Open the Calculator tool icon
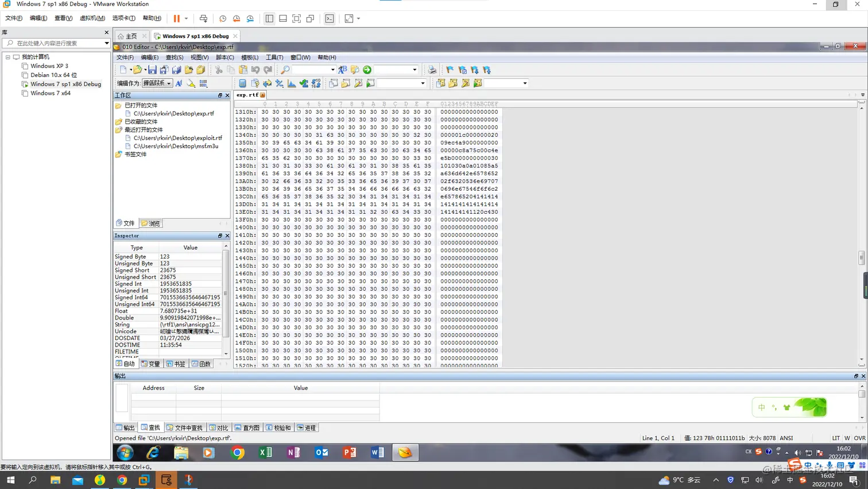The width and height of the screenshot is (868, 489). [x=242, y=83]
